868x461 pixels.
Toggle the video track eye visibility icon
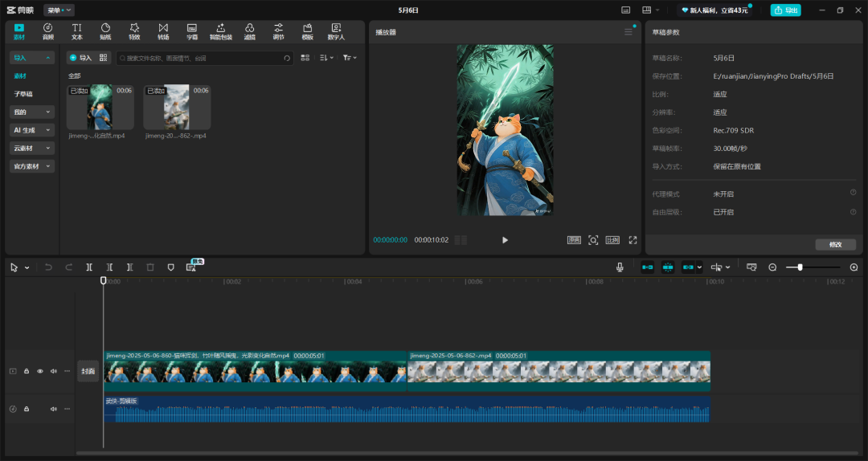coord(40,371)
